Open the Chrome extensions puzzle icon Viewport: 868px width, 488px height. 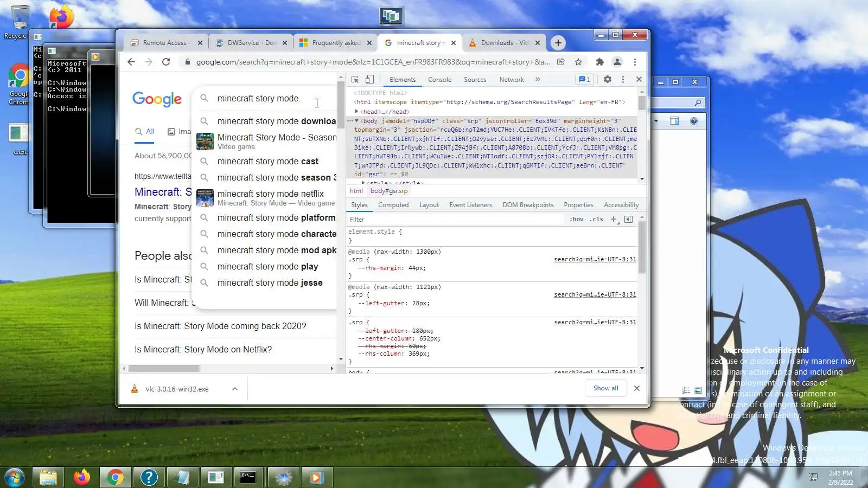coord(599,62)
